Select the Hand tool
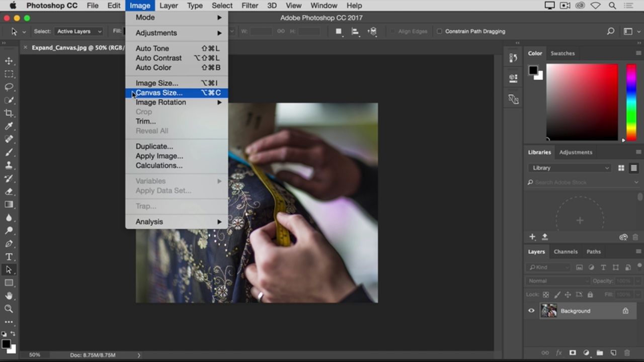Viewport: 644px width, 362px height. point(9,296)
